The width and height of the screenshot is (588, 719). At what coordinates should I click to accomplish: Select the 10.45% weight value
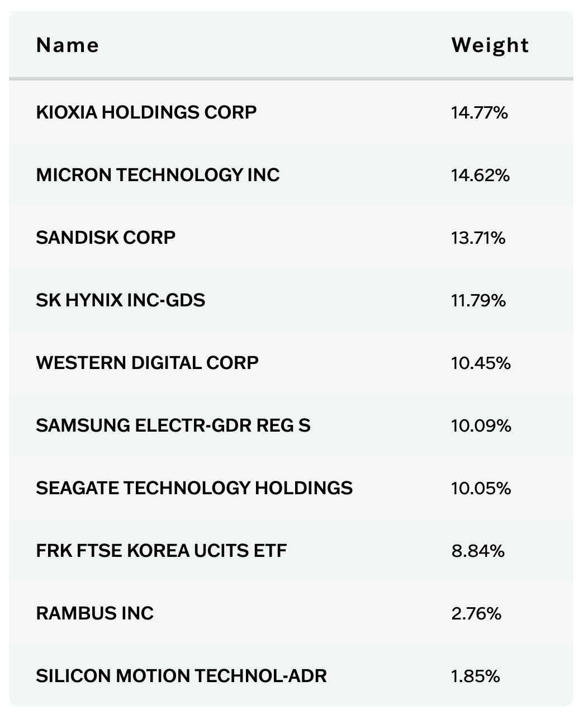(x=481, y=363)
